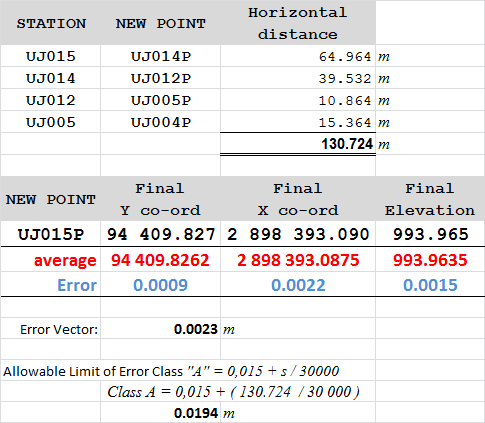The image size is (485, 423).
Task: Select the UJ015P point name cell
Action: [51, 234]
